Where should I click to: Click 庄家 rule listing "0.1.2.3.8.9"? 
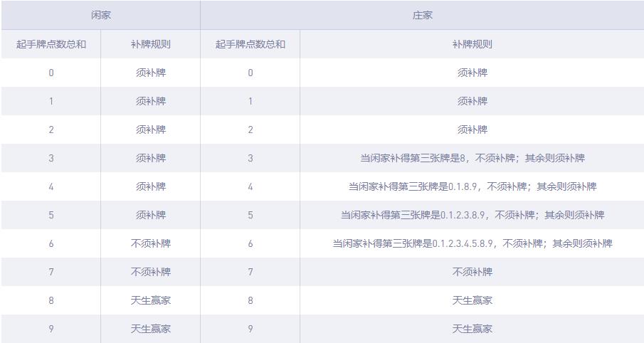coord(472,215)
